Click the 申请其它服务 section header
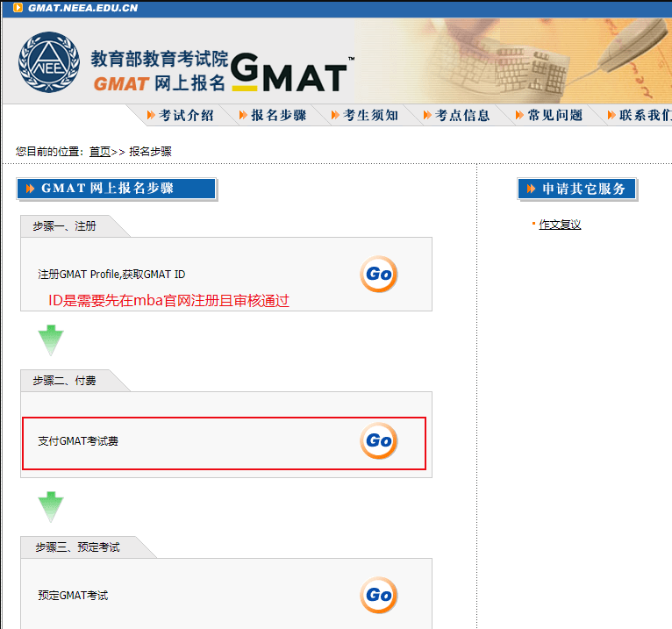672x629 pixels. coord(576,189)
